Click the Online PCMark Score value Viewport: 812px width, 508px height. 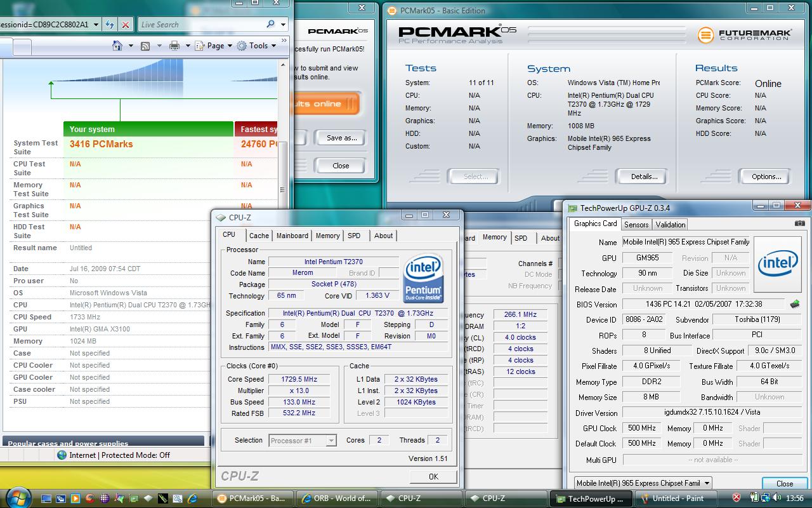point(768,84)
